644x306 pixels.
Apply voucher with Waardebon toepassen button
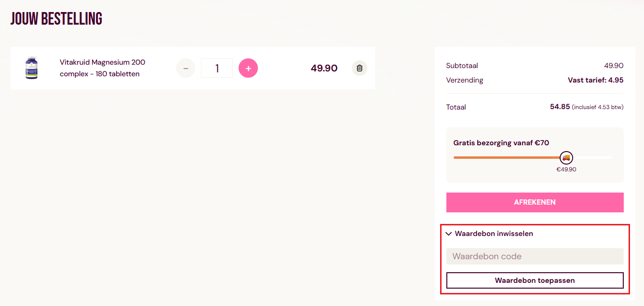[535, 280]
